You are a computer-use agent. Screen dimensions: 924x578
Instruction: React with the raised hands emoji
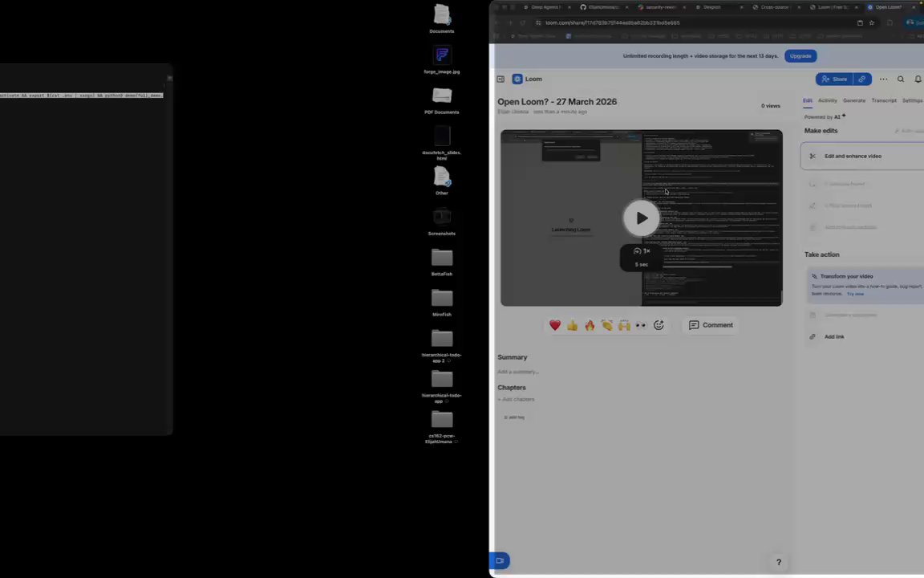point(624,325)
